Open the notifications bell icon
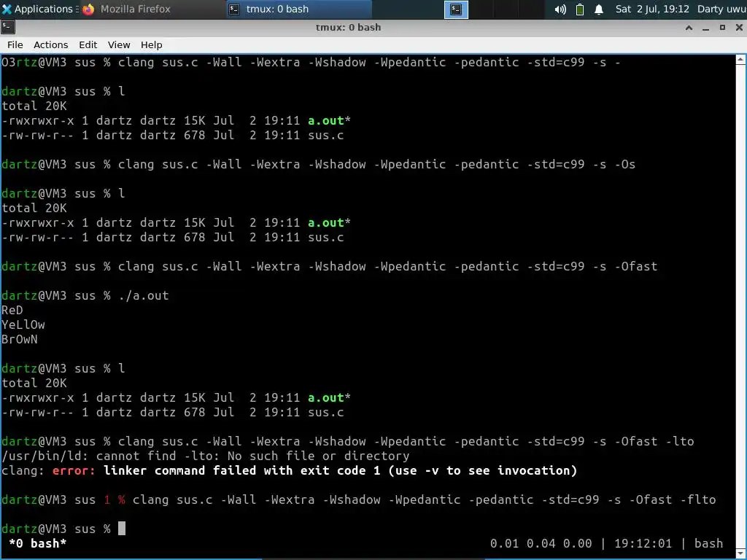 click(x=599, y=9)
